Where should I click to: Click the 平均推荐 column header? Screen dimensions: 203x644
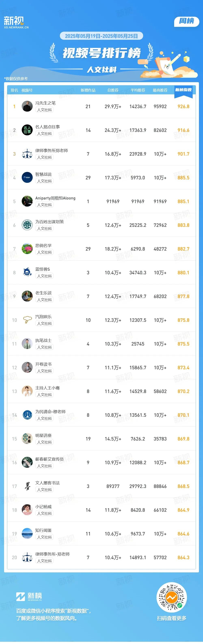pyautogui.click(x=138, y=90)
